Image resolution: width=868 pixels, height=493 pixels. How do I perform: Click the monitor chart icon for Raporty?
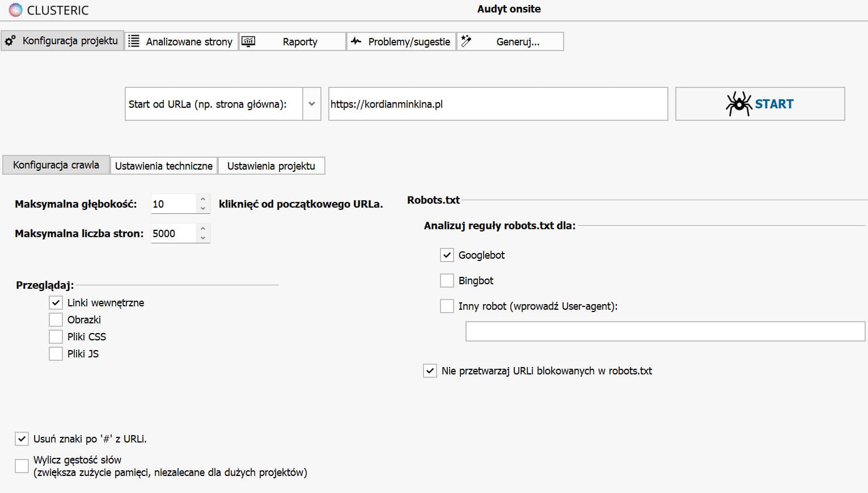pos(248,41)
